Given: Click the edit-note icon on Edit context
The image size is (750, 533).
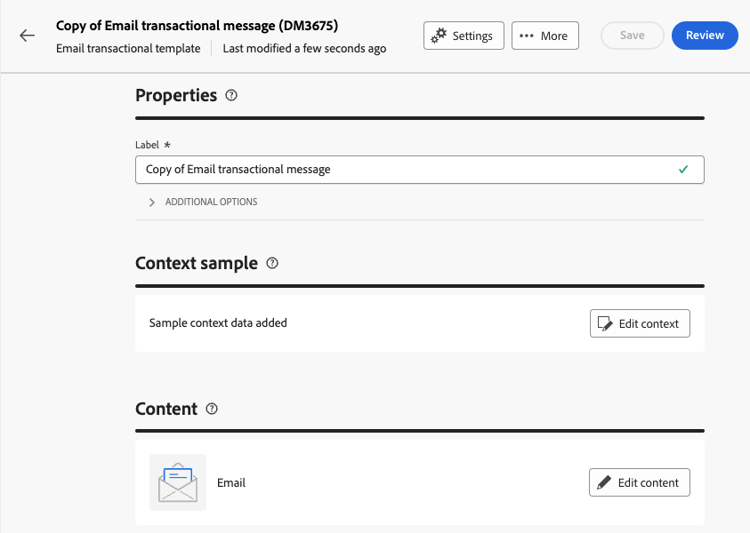Looking at the screenshot, I should coord(605,323).
